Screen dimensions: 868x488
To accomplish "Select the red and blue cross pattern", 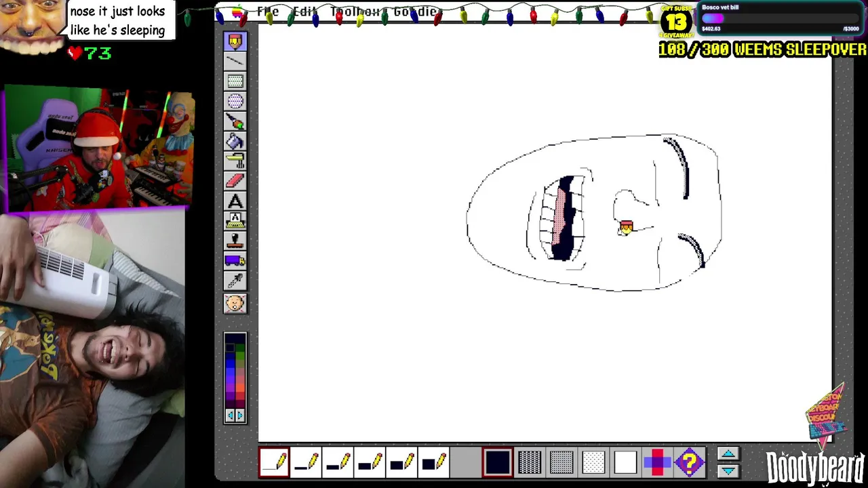I will pos(657,462).
